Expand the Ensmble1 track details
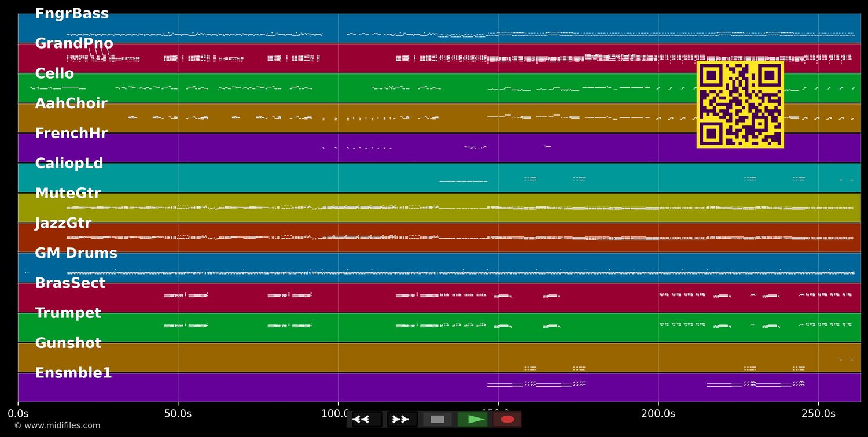 74,373
